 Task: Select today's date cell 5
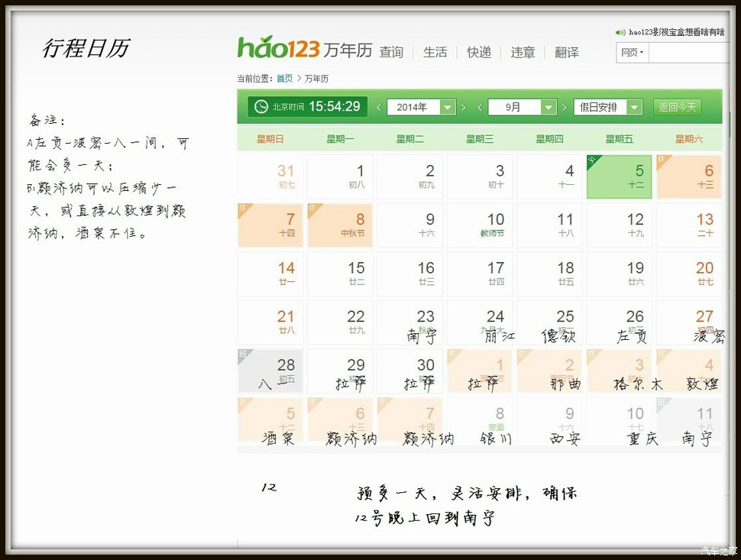pos(619,176)
